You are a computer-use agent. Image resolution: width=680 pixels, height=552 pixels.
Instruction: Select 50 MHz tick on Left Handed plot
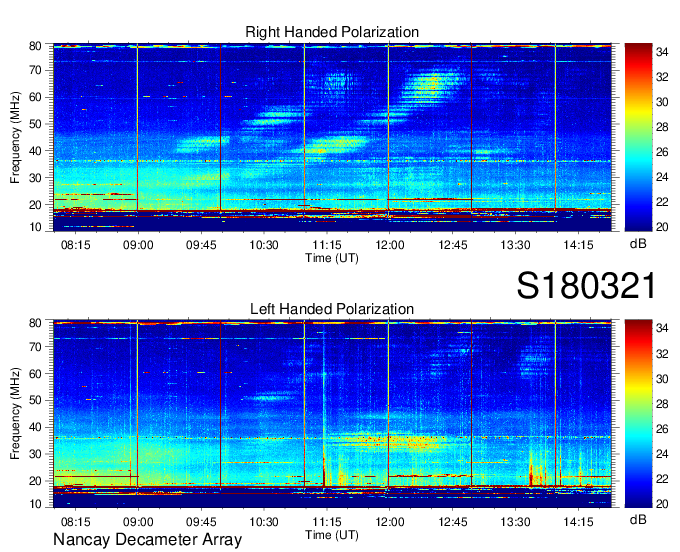[x=35, y=400]
